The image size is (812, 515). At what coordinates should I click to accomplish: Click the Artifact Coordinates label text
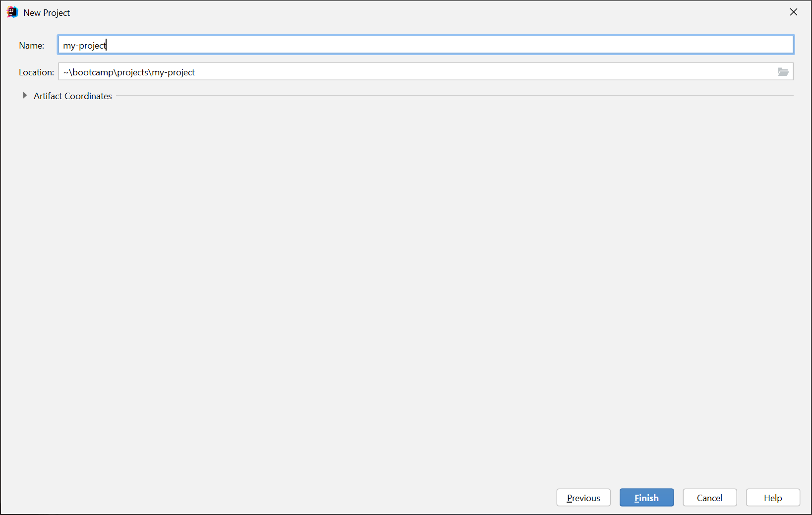point(73,96)
